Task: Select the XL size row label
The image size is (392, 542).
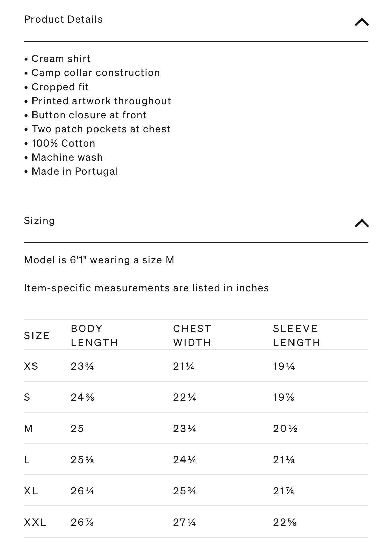Action: pyautogui.click(x=31, y=491)
